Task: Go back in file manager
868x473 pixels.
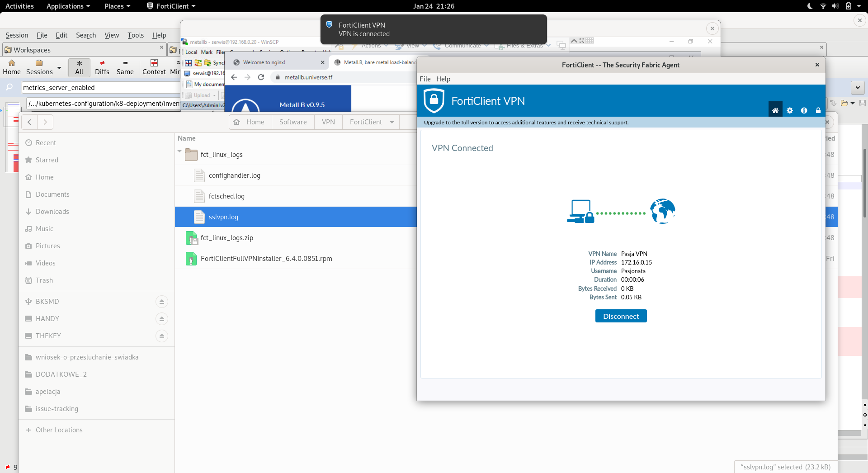Action: pyautogui.click(x=29, y=122)
